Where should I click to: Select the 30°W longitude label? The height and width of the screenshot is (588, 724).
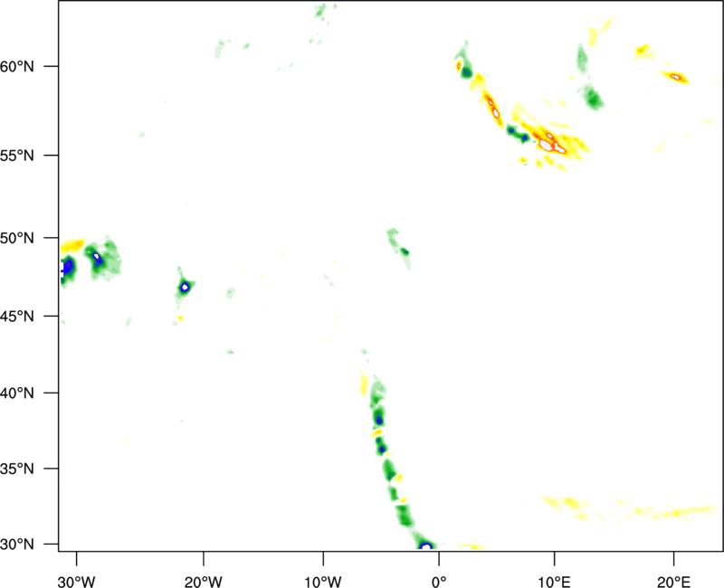point(76,568)
